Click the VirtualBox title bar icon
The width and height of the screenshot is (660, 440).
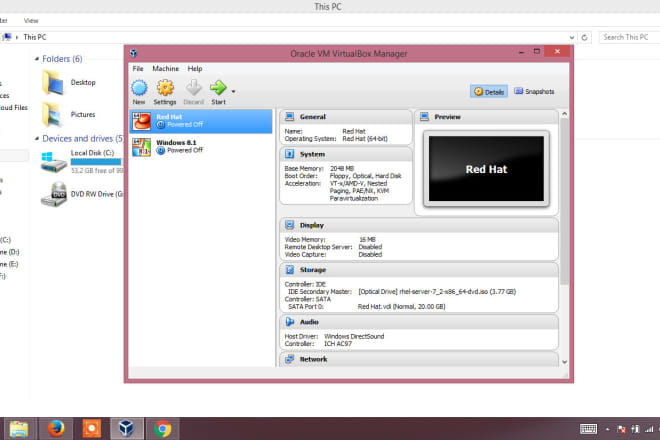(x=133, y=53)
